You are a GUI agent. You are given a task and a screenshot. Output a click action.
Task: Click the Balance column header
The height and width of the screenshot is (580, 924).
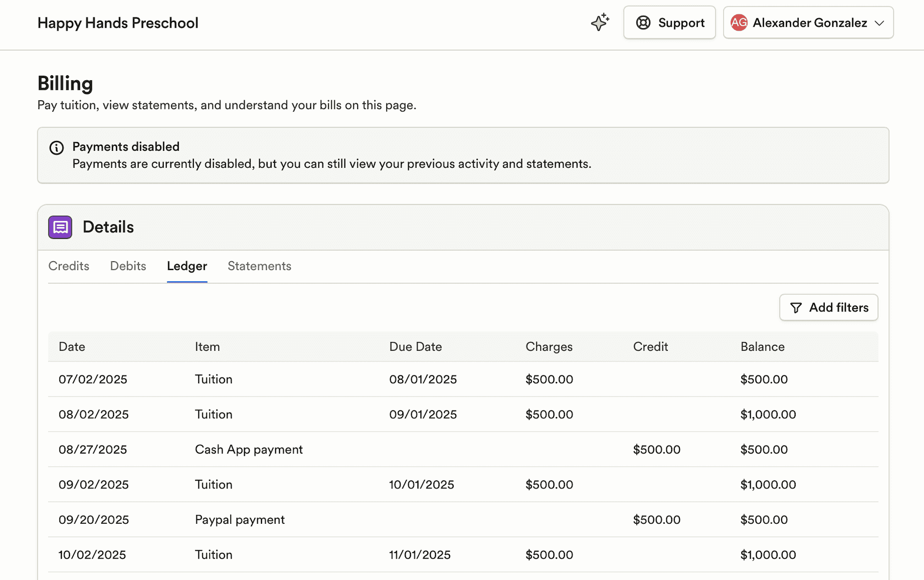[x=762, y=346]
